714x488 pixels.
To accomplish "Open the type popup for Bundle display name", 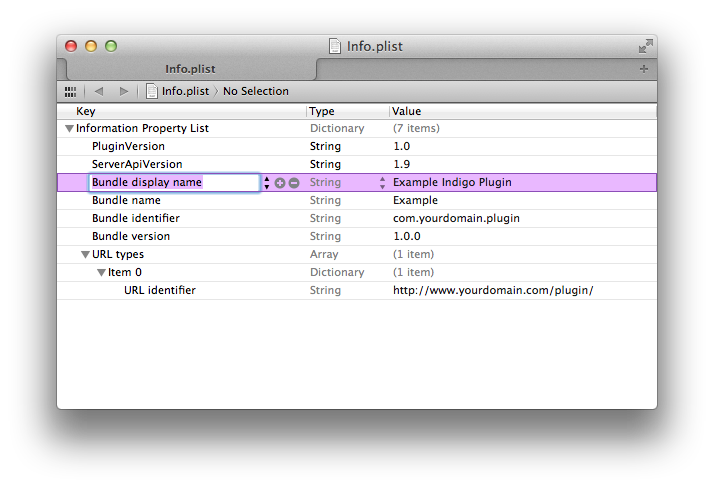I will (x=382, y=183).
